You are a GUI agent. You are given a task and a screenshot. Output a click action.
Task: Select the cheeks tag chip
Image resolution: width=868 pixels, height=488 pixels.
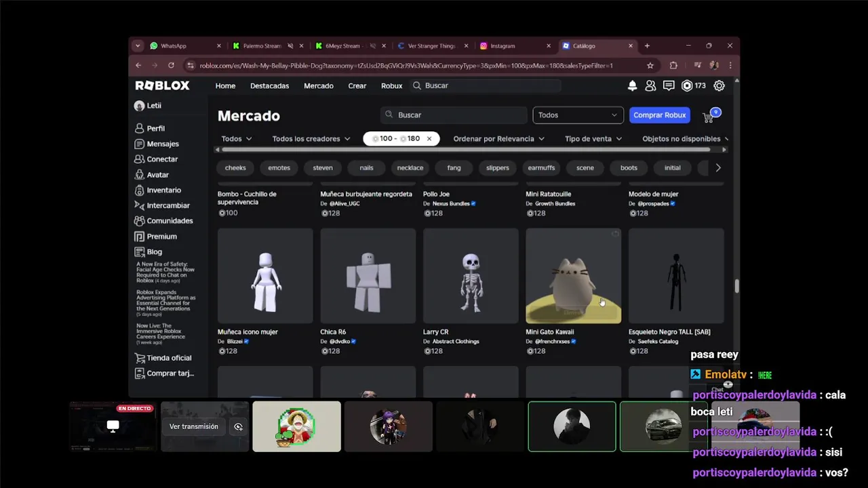(x=235, y=167)
